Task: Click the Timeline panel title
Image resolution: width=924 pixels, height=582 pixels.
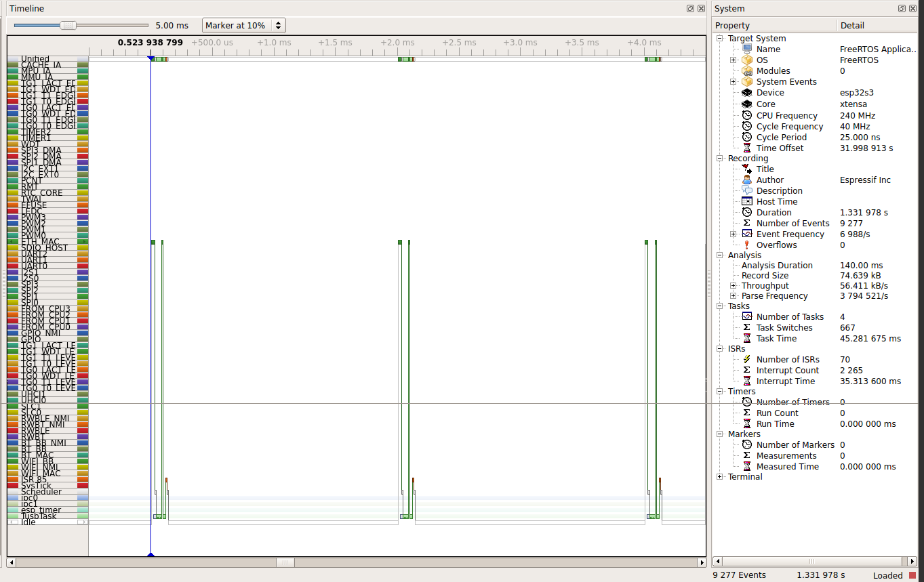Action: click(x=27, y=8)
